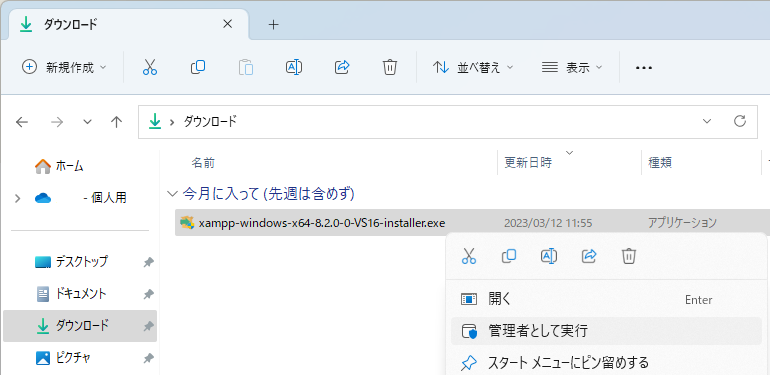Refresh the folder with the reload icon

point(740,121)
